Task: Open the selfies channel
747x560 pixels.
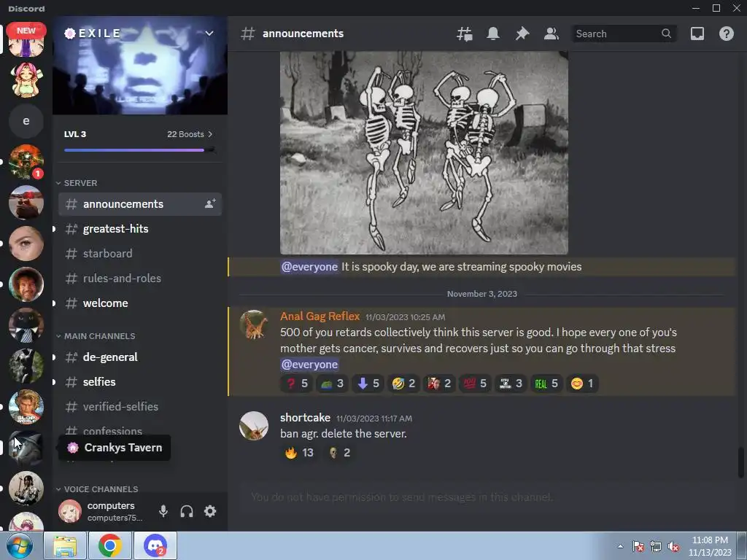Action: click(139, 382)
